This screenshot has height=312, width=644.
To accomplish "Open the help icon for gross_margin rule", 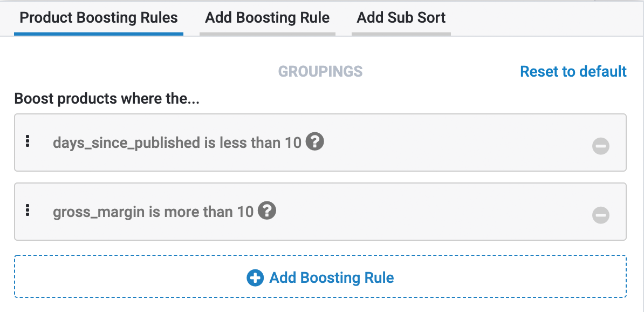I will 266,211.
